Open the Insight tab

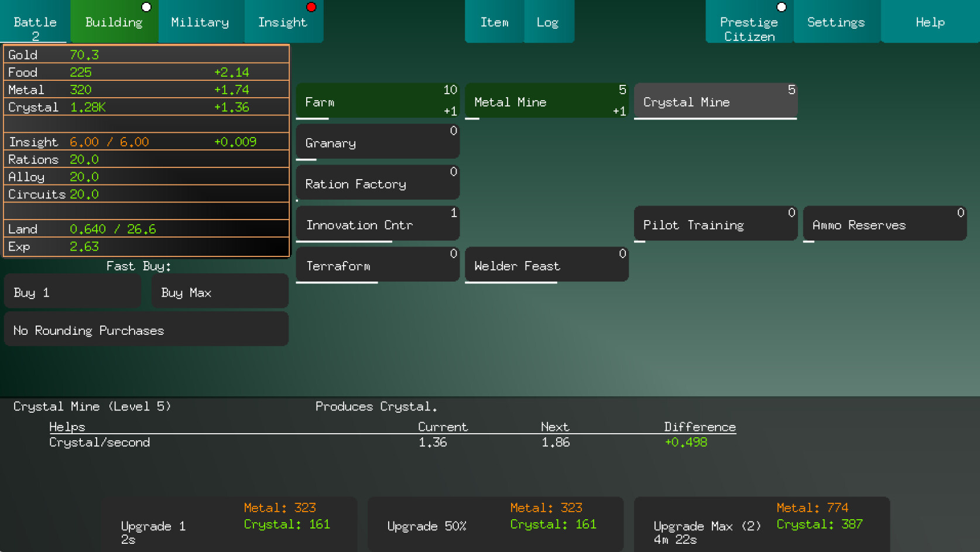pos(283,22)
